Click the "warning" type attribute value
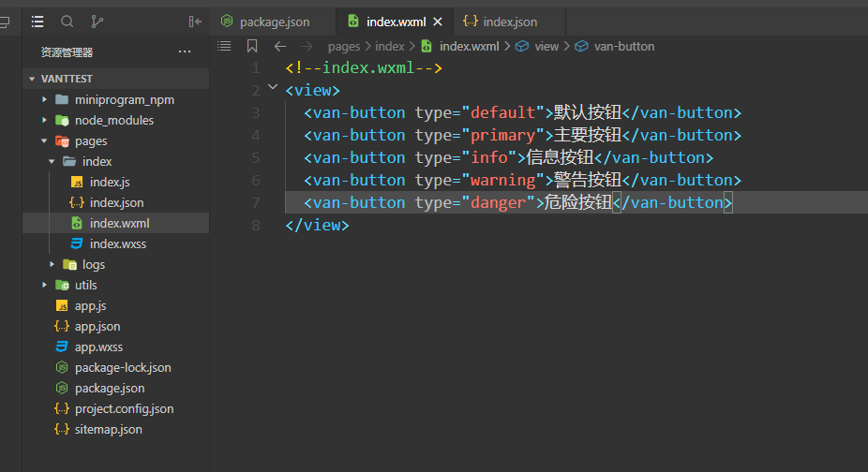Image resolution: width=868 pixels, height=472 pixels. tap(502, 180)
